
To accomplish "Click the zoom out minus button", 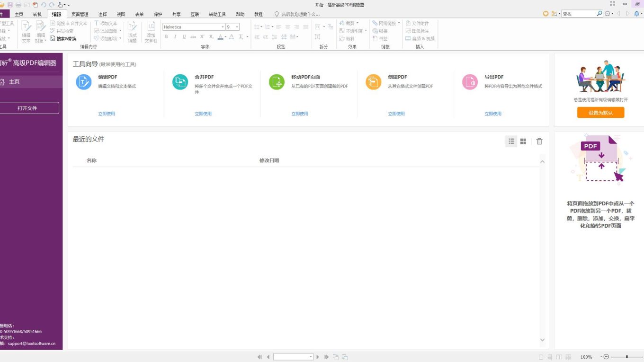I will (606, 357).
